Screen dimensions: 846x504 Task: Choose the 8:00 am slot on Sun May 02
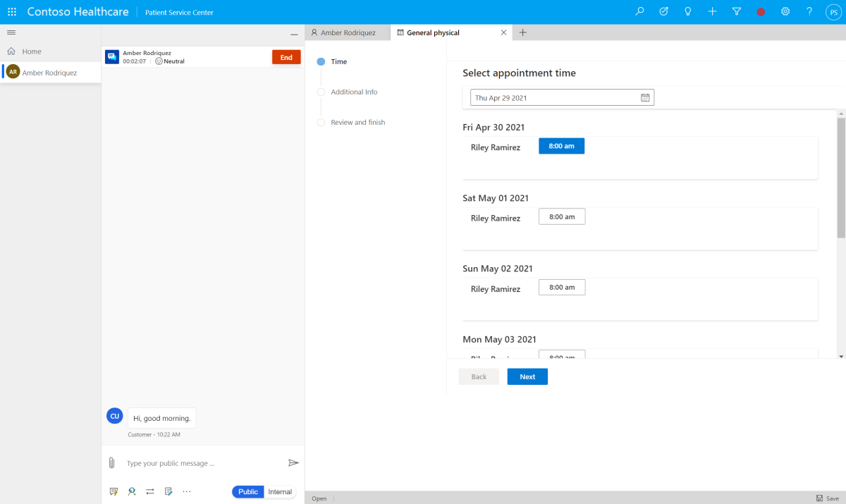point(562,287)
